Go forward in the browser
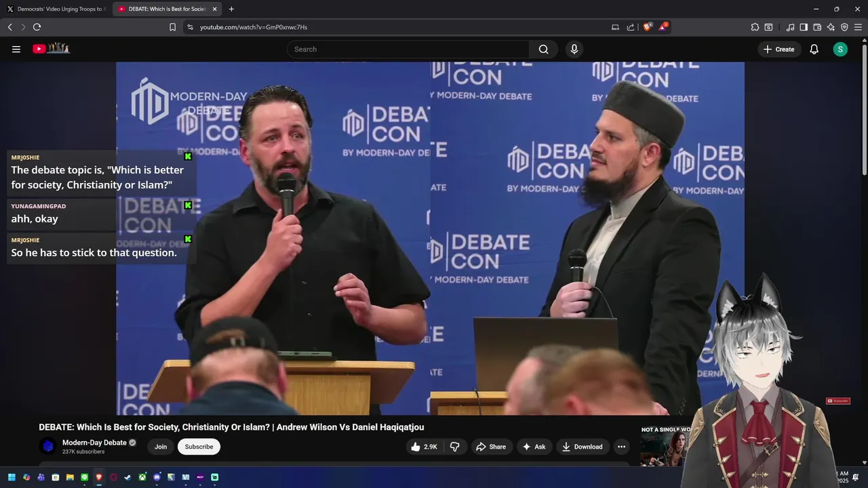The height and width of the screenshot is (488, 868). pyautogui.click(x=23, y=27)
